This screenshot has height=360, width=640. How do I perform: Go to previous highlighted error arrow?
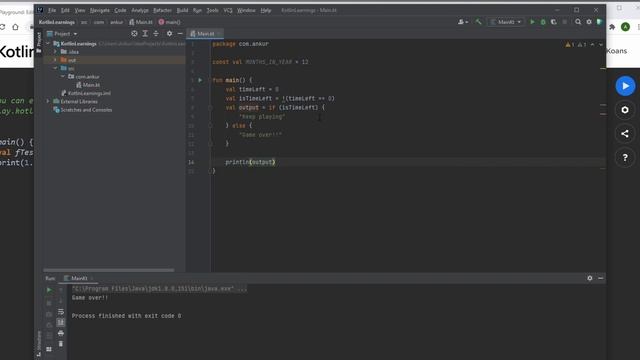point(592,44)
